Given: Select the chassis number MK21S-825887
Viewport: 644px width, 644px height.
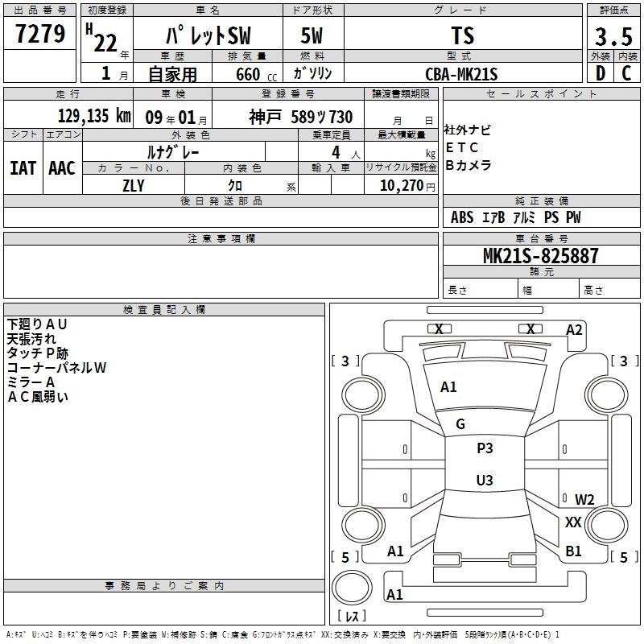Looking at the screenshot, I should click(540, 256).
